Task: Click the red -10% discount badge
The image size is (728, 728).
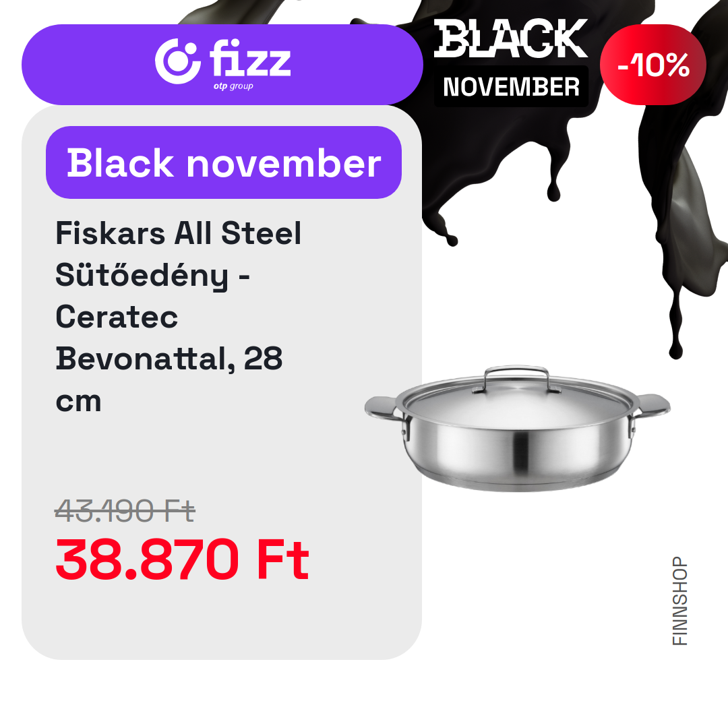Action: pyautogui.click(x=653, y=65)
